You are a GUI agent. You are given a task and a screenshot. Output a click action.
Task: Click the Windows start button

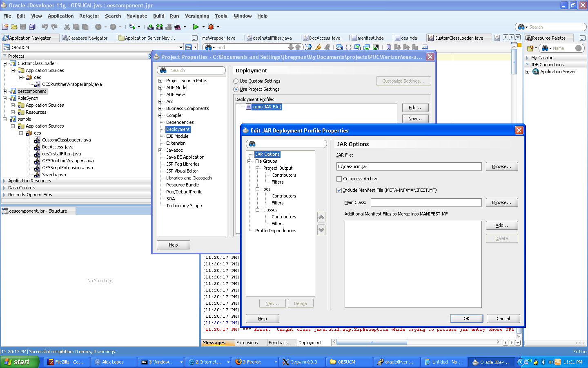20,362
